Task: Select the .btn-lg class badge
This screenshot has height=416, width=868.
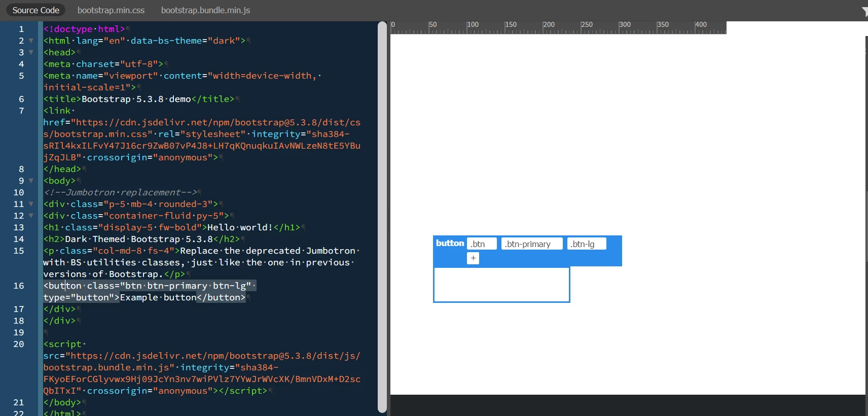Action: [587, 244]
